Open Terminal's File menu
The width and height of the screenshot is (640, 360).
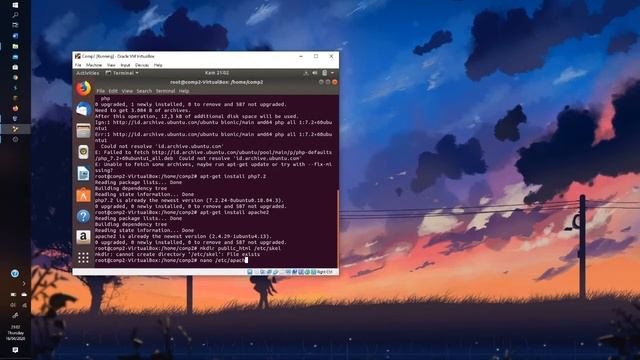click(100, 91)
